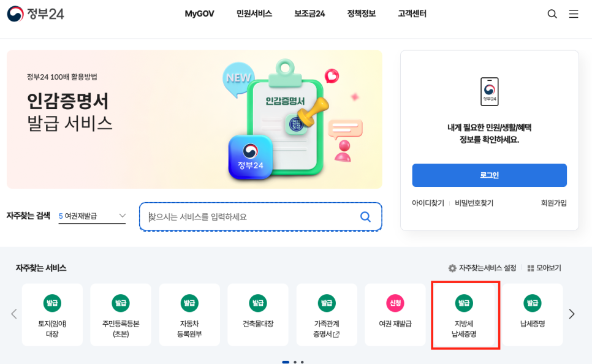Select the 토지(임야)대장 발급 service card
Viewport: 592px width, 364px height.
[x=52, y=314]
